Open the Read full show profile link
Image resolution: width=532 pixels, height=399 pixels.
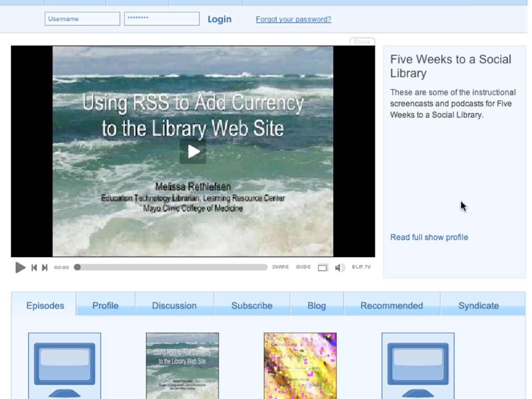click(x=429, y=237)
